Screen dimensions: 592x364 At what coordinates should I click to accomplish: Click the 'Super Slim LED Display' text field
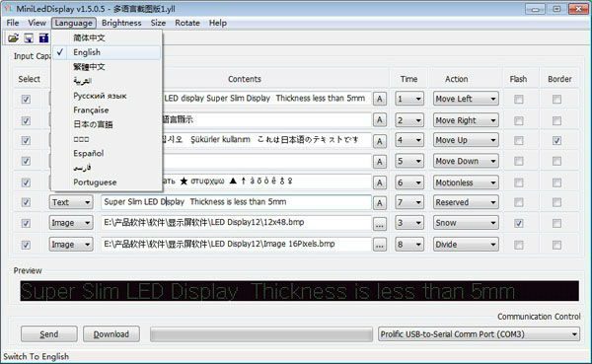tap(236, 202)
